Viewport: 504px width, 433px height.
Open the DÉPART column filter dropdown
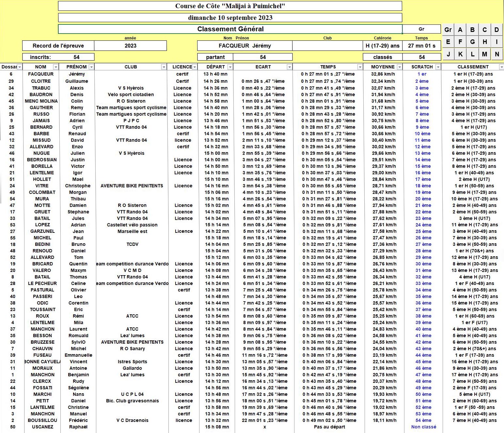pos(230,67)
